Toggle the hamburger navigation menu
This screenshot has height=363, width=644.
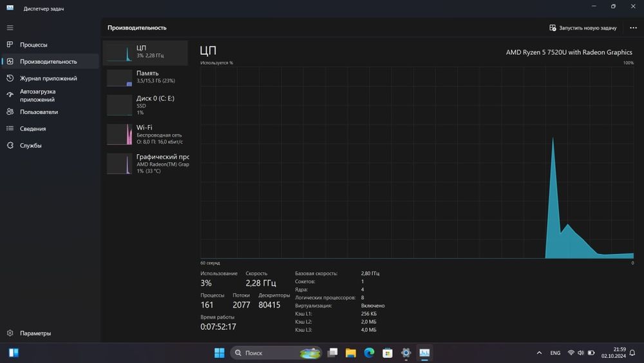point(10,28)
